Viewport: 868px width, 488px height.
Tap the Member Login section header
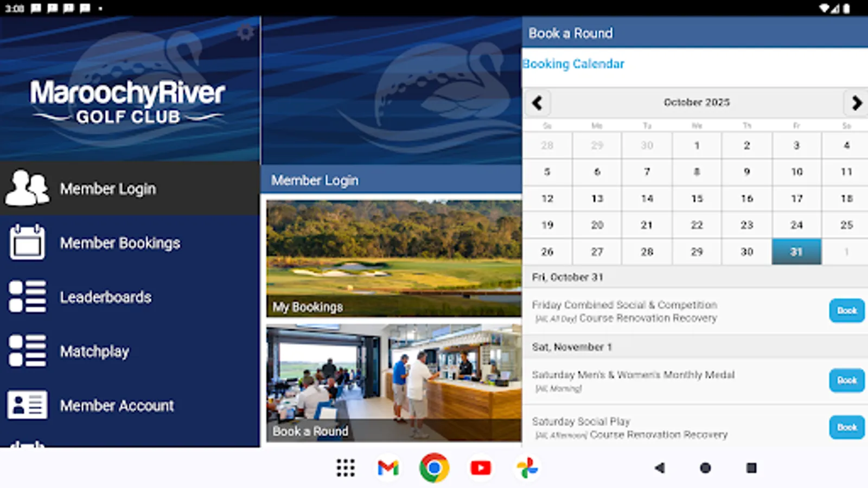391,180
